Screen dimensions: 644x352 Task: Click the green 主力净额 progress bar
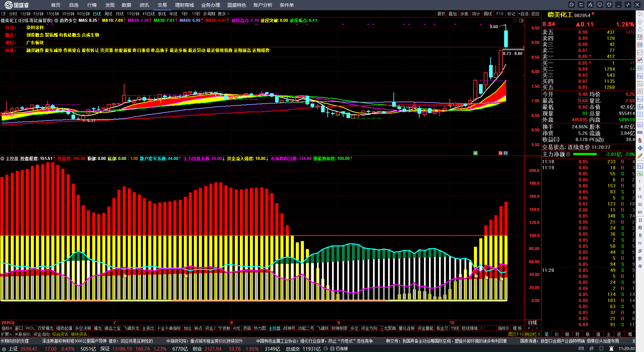585,154
